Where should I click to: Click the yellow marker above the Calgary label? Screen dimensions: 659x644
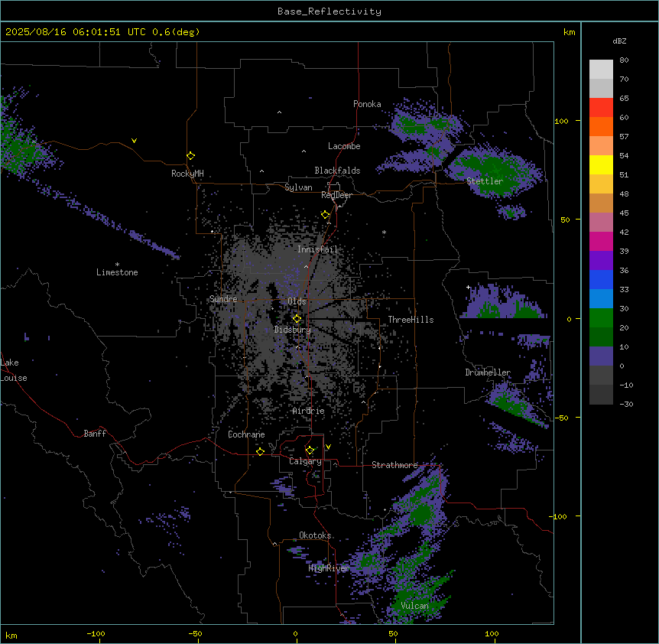click(x=310, y=450)
